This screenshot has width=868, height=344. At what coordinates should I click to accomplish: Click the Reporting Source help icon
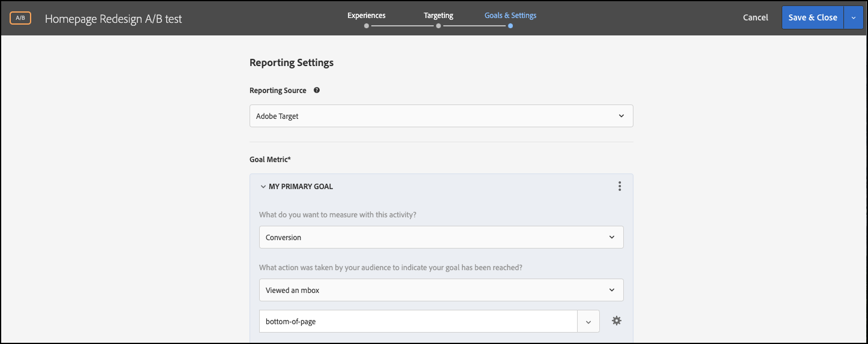pyautogui.click(x=317, y=91)
